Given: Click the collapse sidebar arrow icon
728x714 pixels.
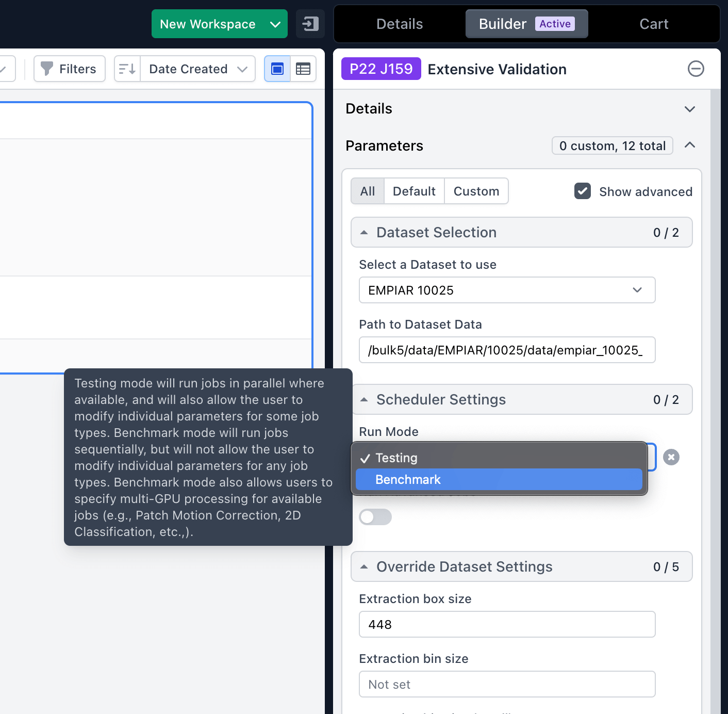Looking at the screenshot, I should 310,24.
